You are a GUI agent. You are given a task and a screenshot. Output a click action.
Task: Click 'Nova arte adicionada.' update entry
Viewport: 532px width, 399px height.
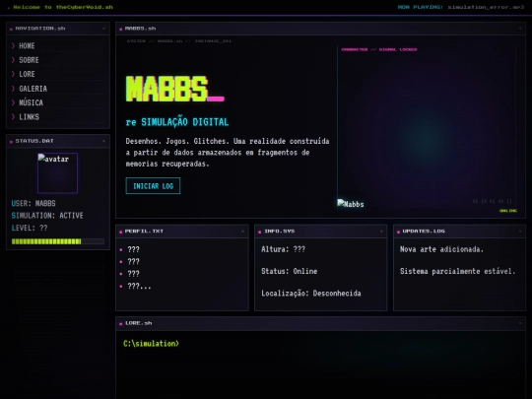(x=441, y=249)
